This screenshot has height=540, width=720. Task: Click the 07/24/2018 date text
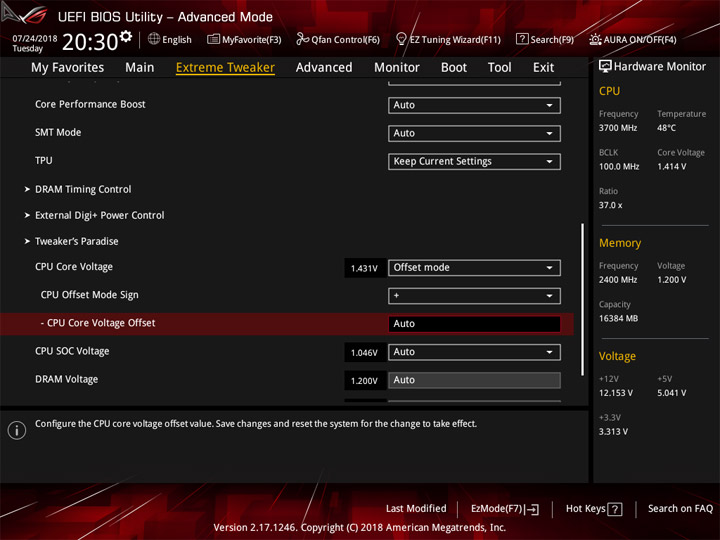tap(34, 38)
